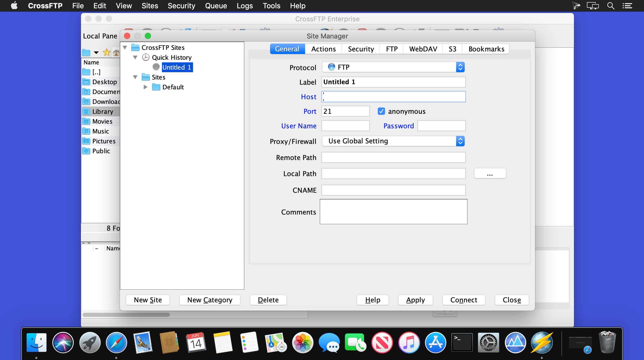Click the Password input field
644x360 pixels.
pyautogui.click(x=442, y=126)
